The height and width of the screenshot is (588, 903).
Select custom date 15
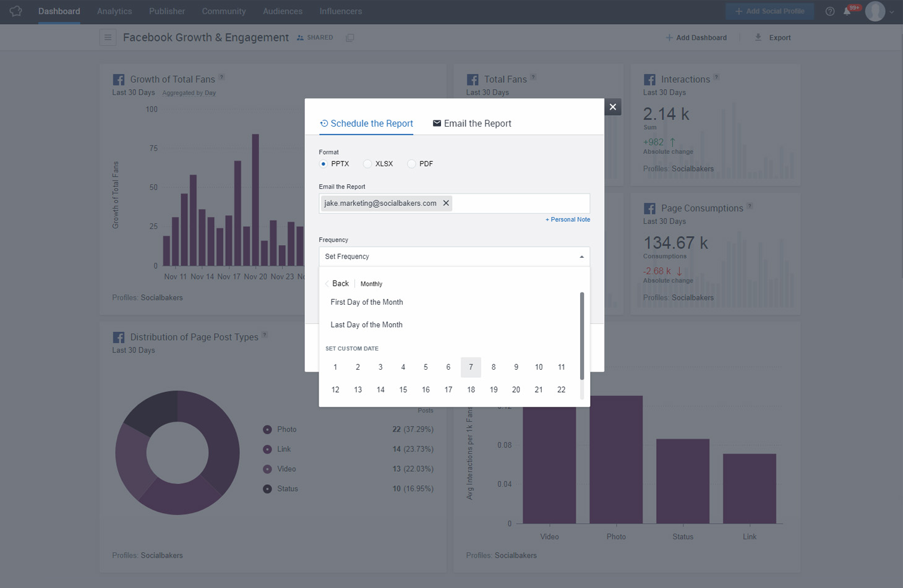[403, 390]
